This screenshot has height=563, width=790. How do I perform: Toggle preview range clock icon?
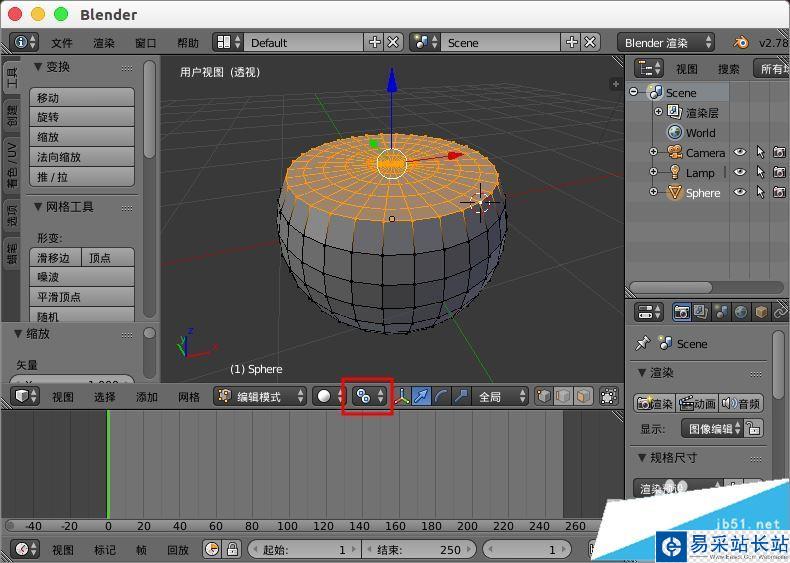coord(212,549)
